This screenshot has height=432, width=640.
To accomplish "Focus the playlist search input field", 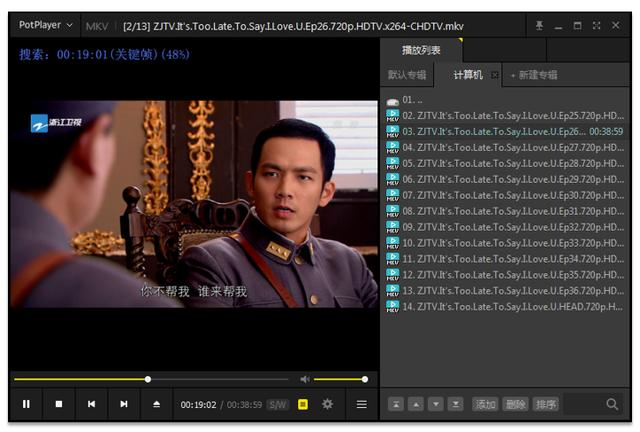I will (x=584, y=404).
